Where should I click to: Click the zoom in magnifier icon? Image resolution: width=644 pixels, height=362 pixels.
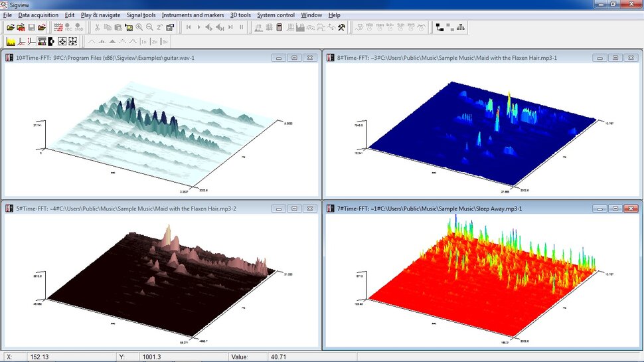pyautogui.click(x=139, y=27)
